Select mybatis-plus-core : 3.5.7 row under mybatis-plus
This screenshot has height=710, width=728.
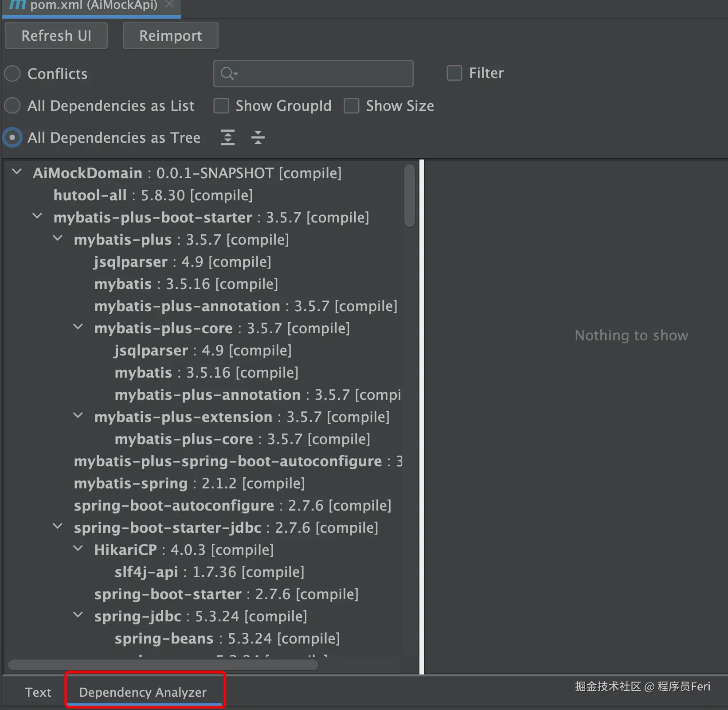pos(222,328)
